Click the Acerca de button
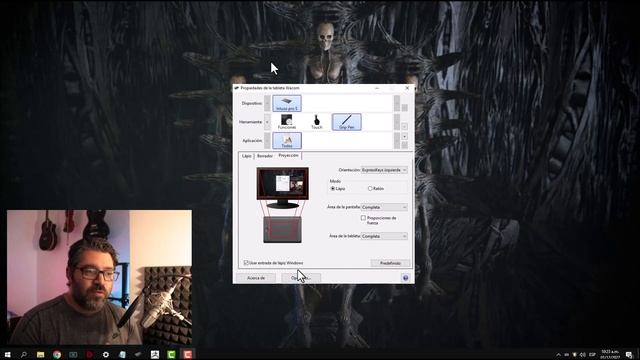 click(256, 278)
